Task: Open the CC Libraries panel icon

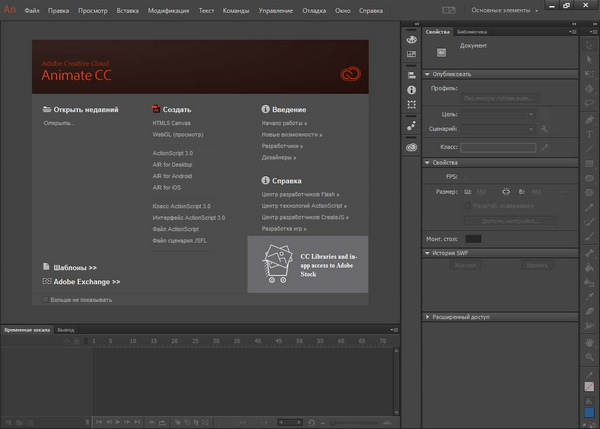Action: coord(411,147)
